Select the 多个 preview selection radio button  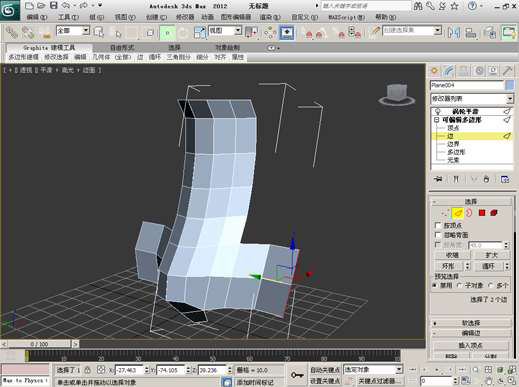coord(490,286)
